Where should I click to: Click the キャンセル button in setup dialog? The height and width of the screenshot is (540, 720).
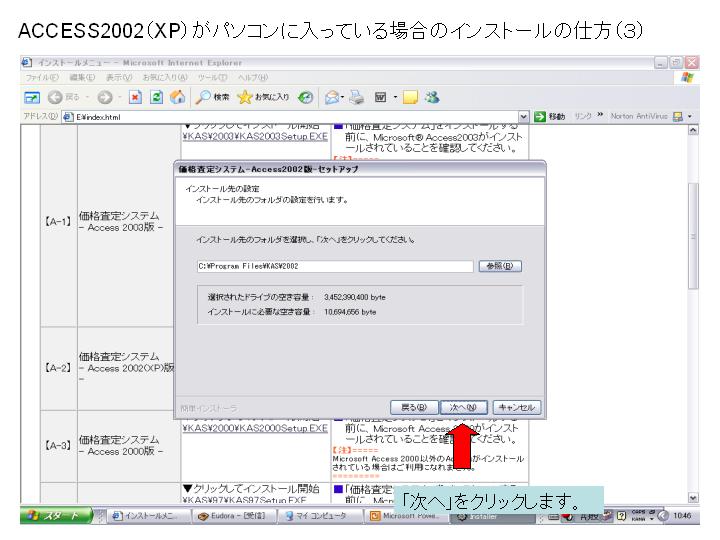(517, 407)
